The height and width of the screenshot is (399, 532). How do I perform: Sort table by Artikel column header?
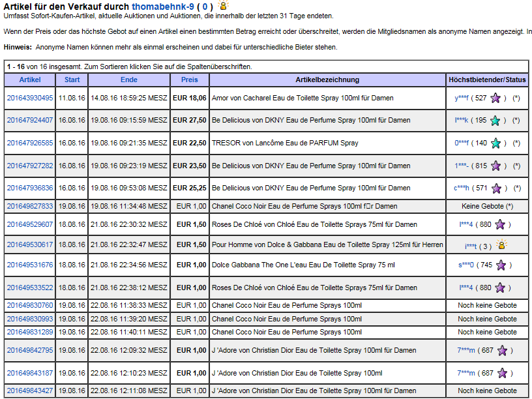point(30,80)
